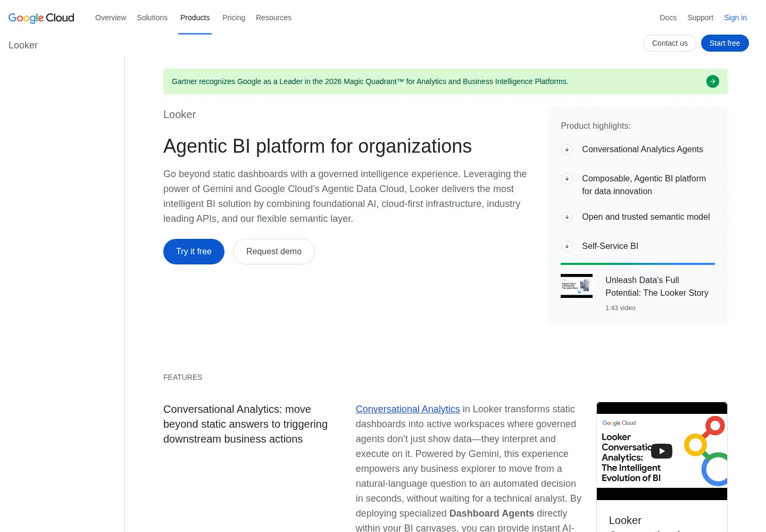This screenshot has height=532, width=766.
Task: Open the Looker Story video thumbnail
Action: (x=577, y=286)
